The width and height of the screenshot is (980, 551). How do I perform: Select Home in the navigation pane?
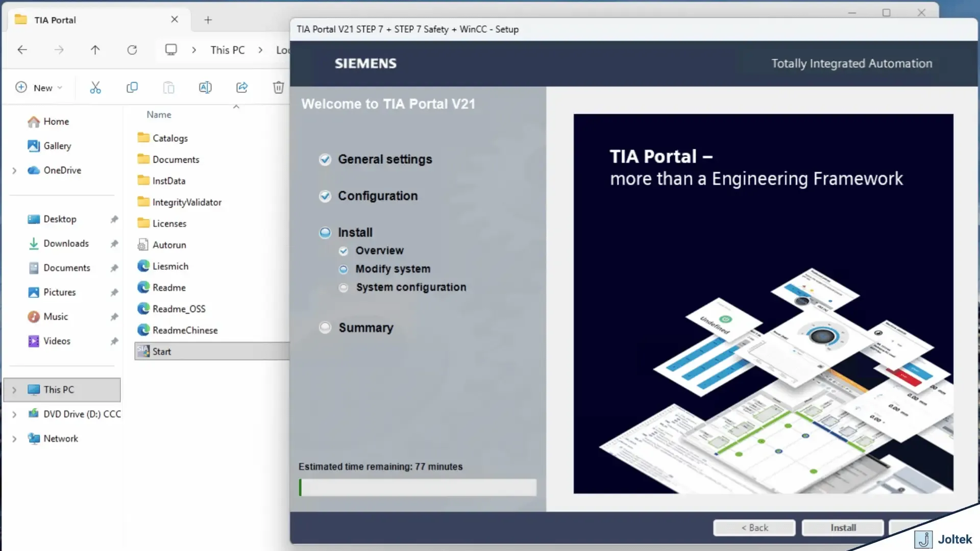pos(48,121)
